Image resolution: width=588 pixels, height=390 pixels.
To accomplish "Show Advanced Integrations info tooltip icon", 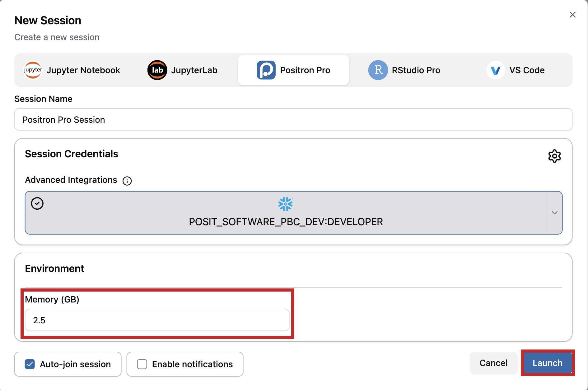I will click(127, 181).
